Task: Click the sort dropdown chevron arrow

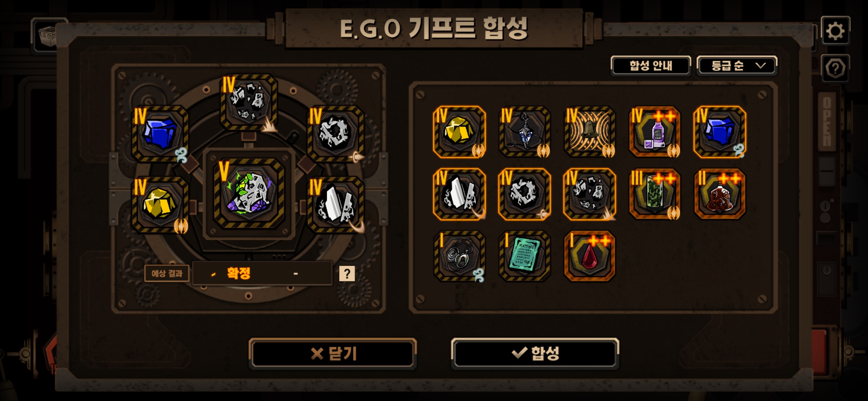Action: point(761,66)
